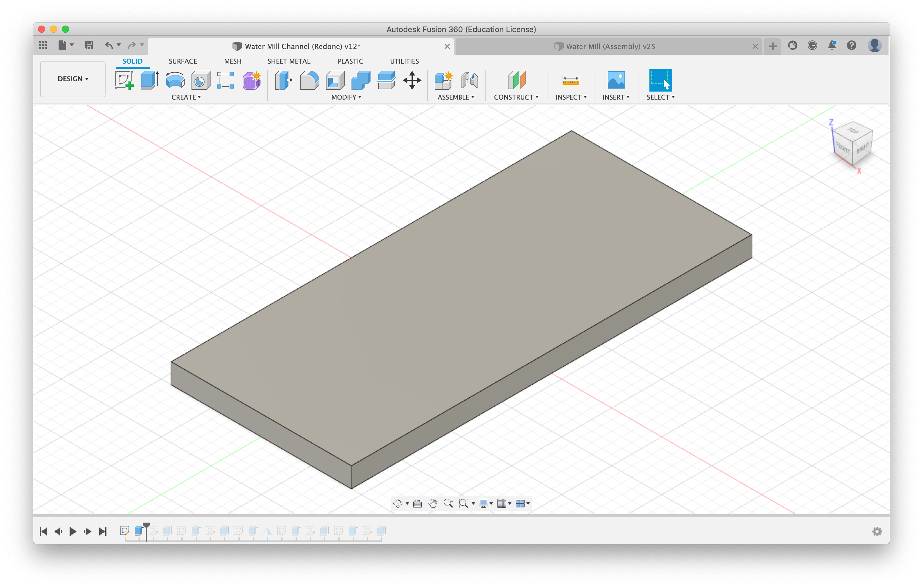Open the CREATE dropdown menu
Viewport: 923px width, 588px height.
click(x=186, y=98)
